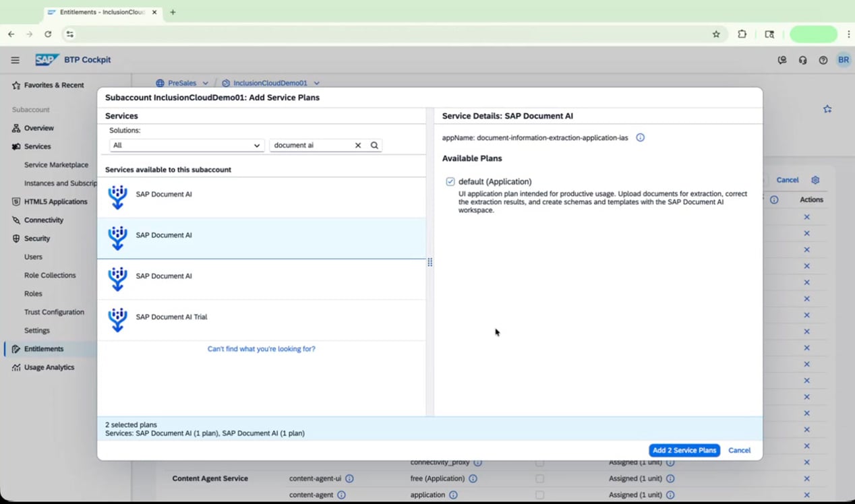Image resolution: width=855 pixels, height=504 pixels.
Task: Bookmark this page with the browser star
Action: click(x=716, y=34)
